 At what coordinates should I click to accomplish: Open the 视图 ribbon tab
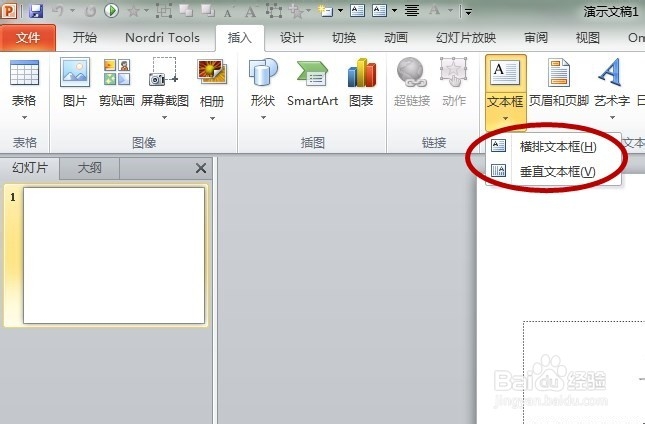tap(588, 38)
